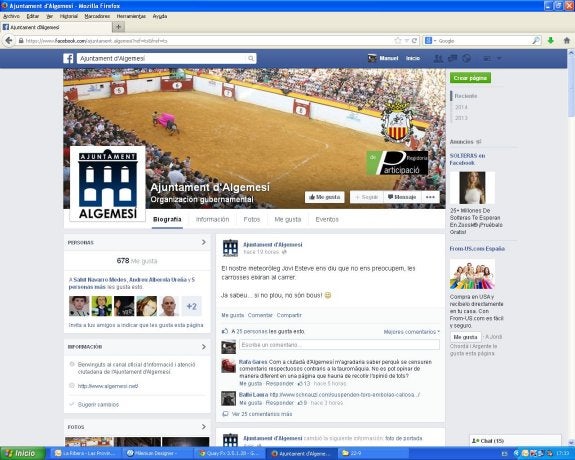
Task: Open notifications globe icon in Facebook header
Action: (x=466, y=58)
